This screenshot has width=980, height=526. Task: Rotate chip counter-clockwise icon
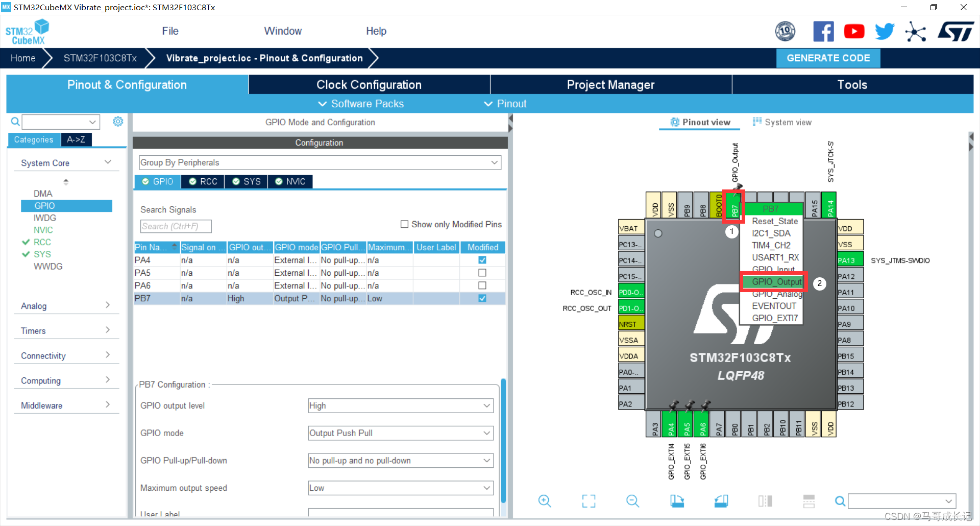(721, 501)
